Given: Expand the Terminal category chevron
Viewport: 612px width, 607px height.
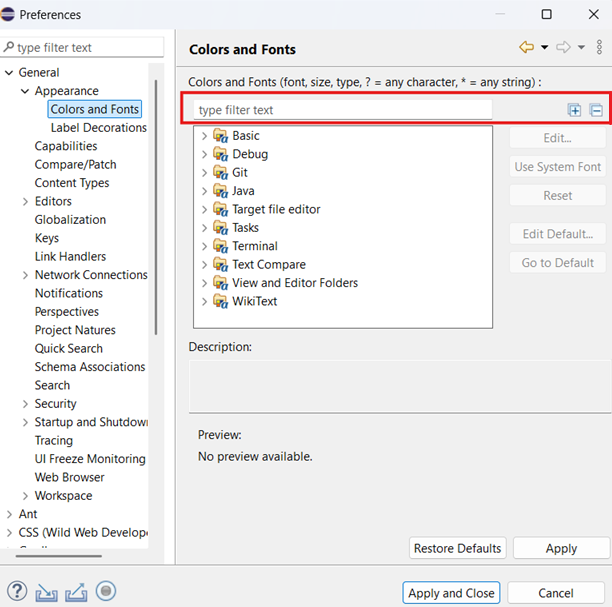Looking at the screenshot, I should pos(204,246).
